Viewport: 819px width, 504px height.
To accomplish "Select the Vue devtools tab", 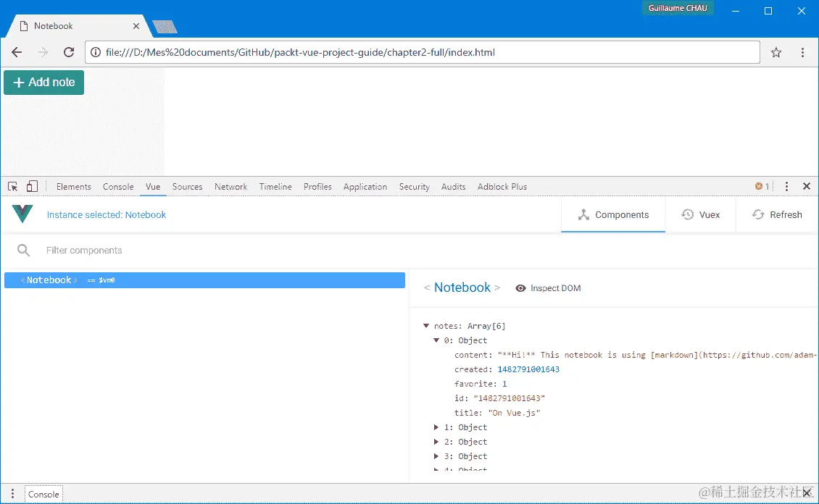I will tap(153, 187).
